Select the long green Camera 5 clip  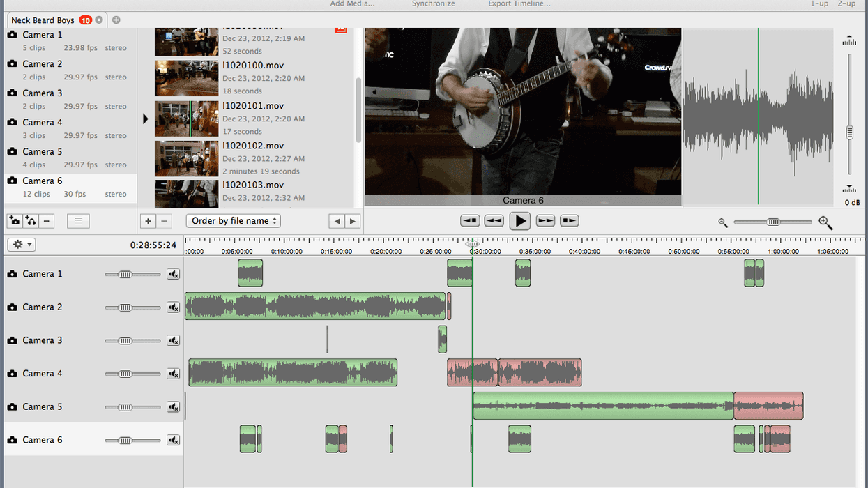(603, 406)
